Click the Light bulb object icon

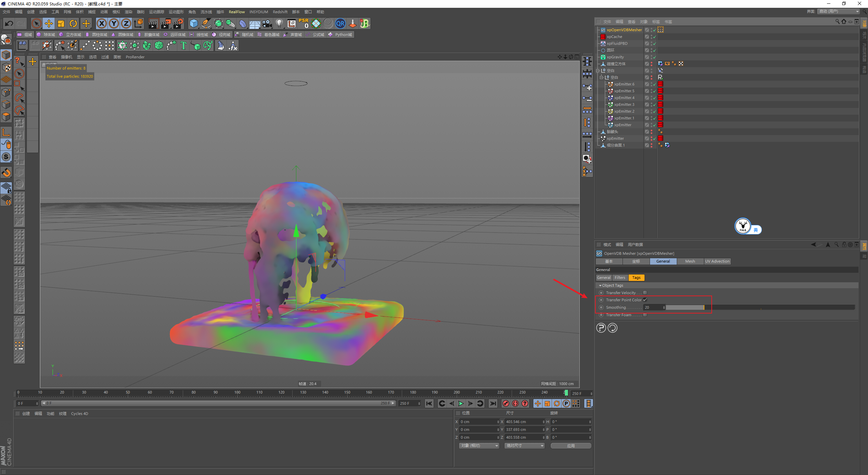279,23
